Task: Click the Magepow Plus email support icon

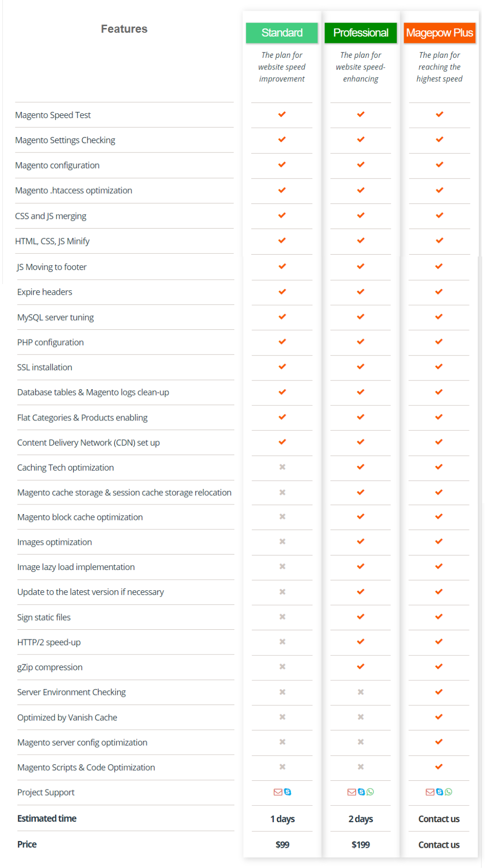Action: point(430,792)
